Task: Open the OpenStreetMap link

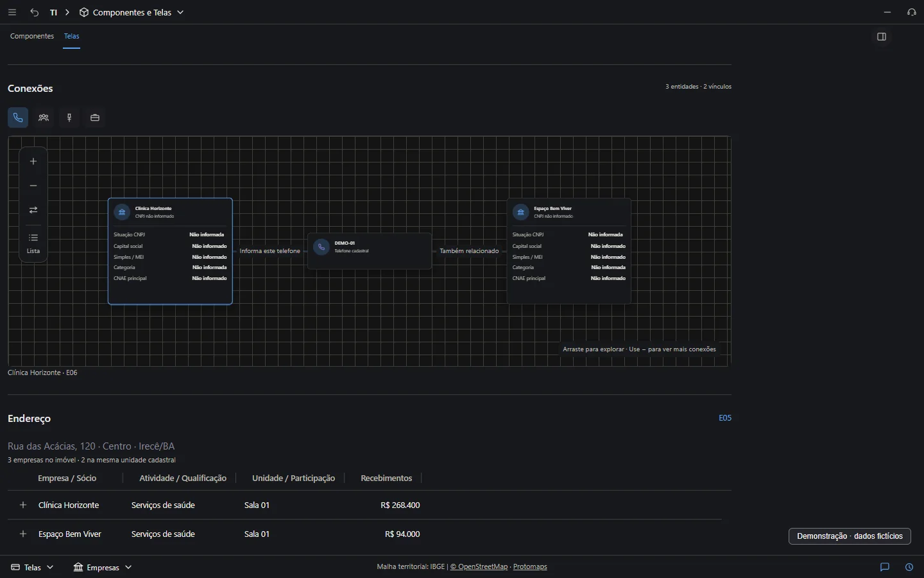Action: coord(479,566)
